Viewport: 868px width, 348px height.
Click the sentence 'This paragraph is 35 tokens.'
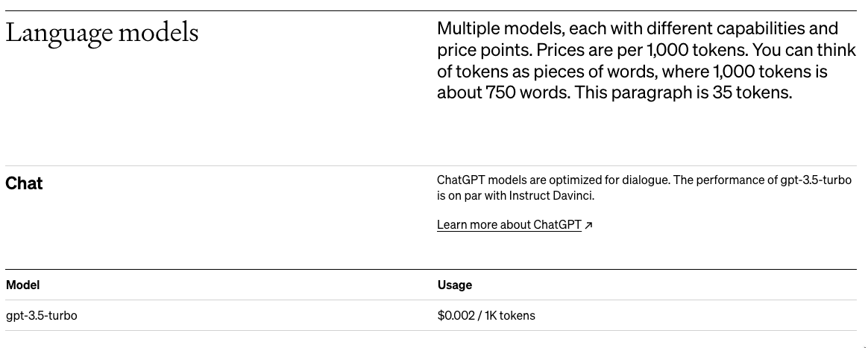(x=683, y=92)
